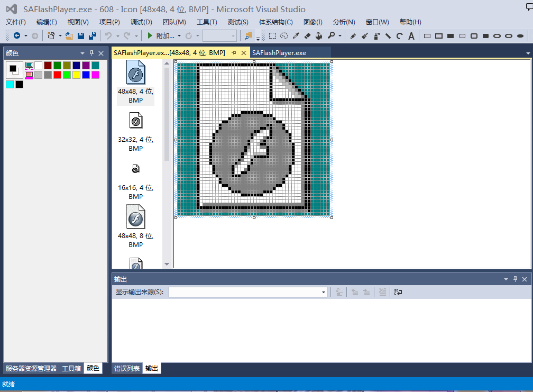Click the find in files icon
533x392 pixels.
click(249, 35)
